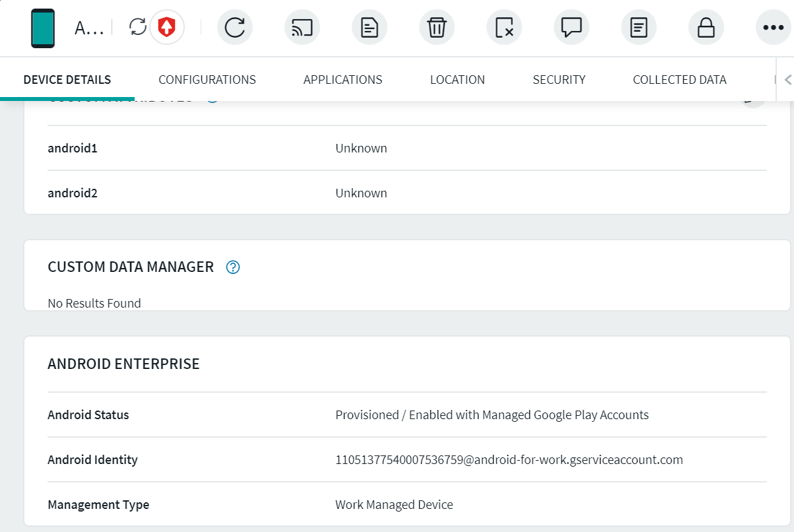Open the Applications tab

[x=343, y=80]
